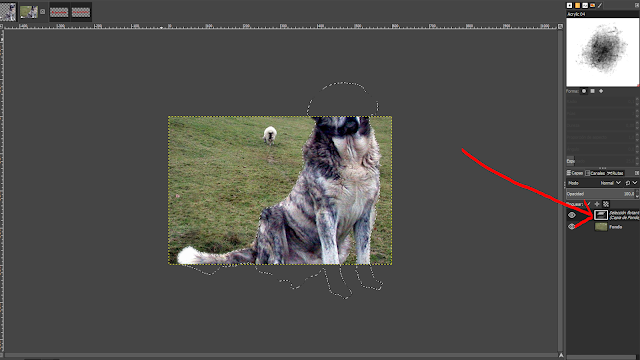Switch to the Canales channels tab
This screenshot has width=640, height=360.
595,173
